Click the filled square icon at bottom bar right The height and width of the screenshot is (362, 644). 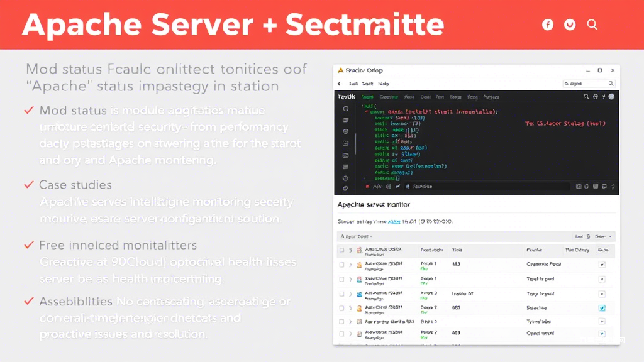pyautogui.click(x=596, y=186)
